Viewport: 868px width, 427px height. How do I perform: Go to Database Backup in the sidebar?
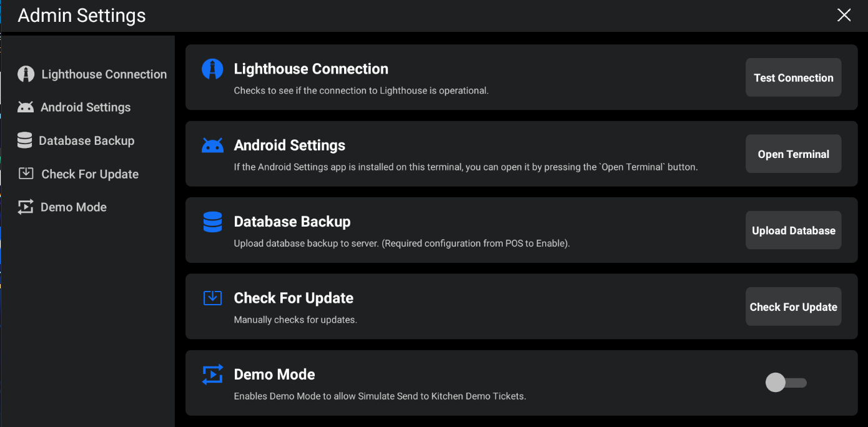point(86,140)
